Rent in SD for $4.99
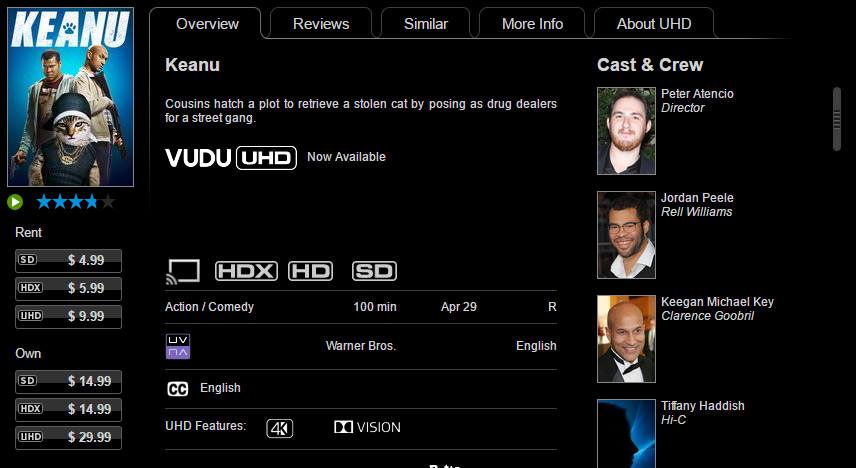This screenshot has height=468, width=856. coord(68,260)
